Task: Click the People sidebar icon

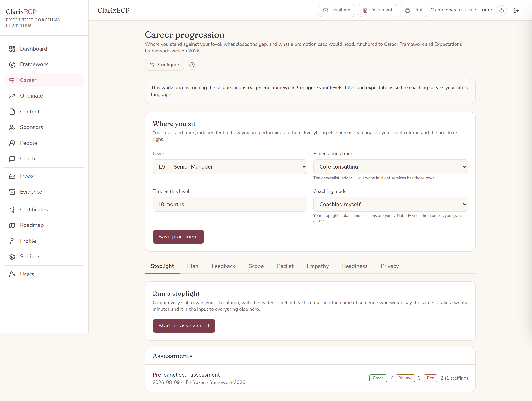Action: click(12, 143)
